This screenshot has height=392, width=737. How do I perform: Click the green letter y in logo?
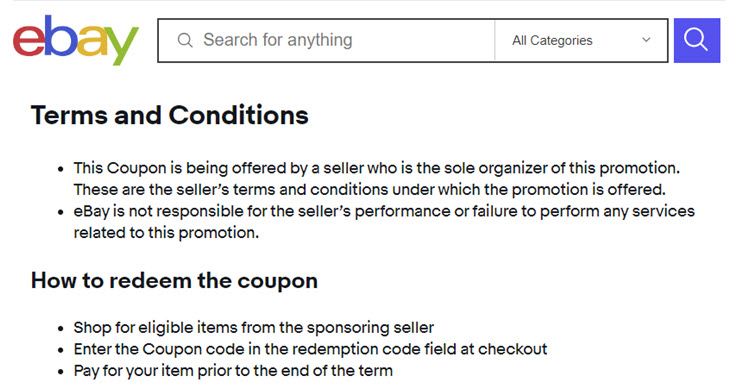122,46
